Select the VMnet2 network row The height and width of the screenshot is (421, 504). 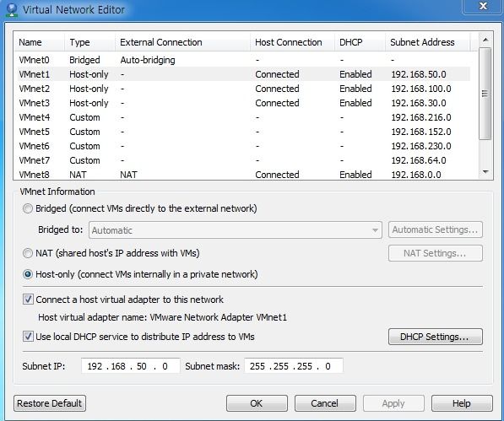[242, 89]
